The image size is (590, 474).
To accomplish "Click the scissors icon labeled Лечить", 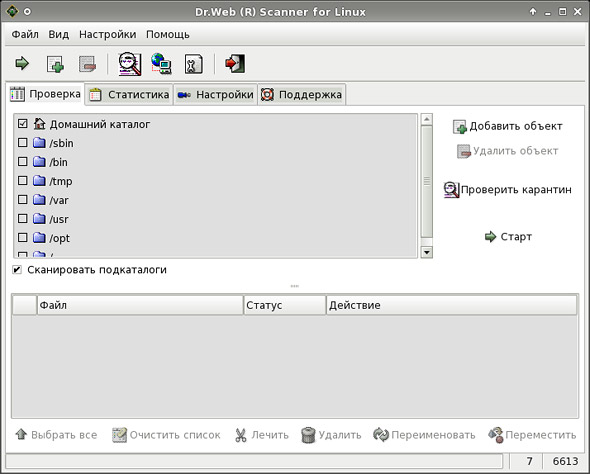I will click(240, 435).
